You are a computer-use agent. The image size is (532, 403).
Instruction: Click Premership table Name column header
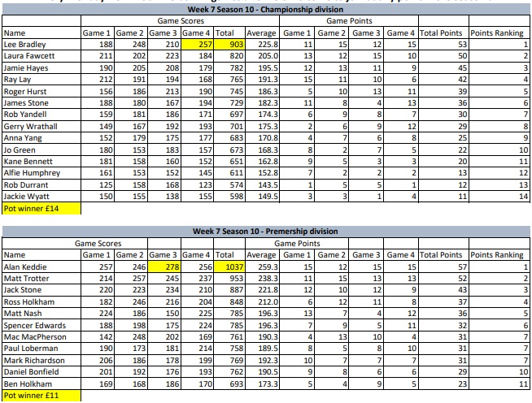(x=41, y=255)
